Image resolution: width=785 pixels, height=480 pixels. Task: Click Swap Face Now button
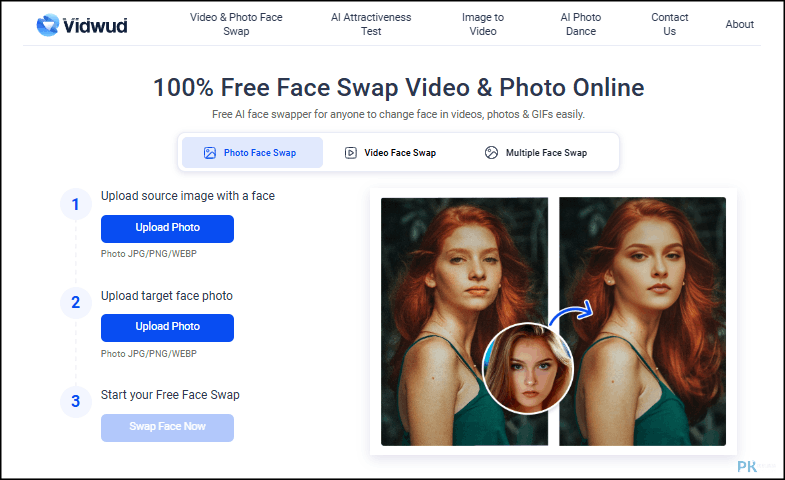coord(167,427)
